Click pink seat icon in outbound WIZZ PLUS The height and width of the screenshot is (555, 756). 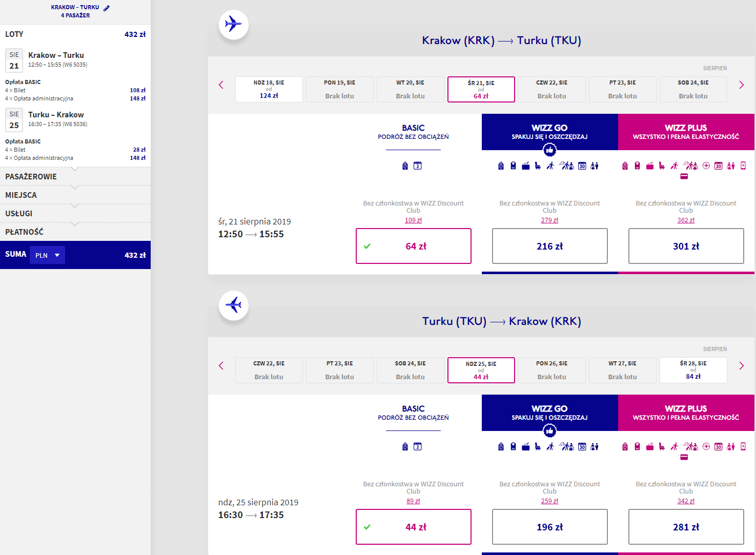pos(662,166)
